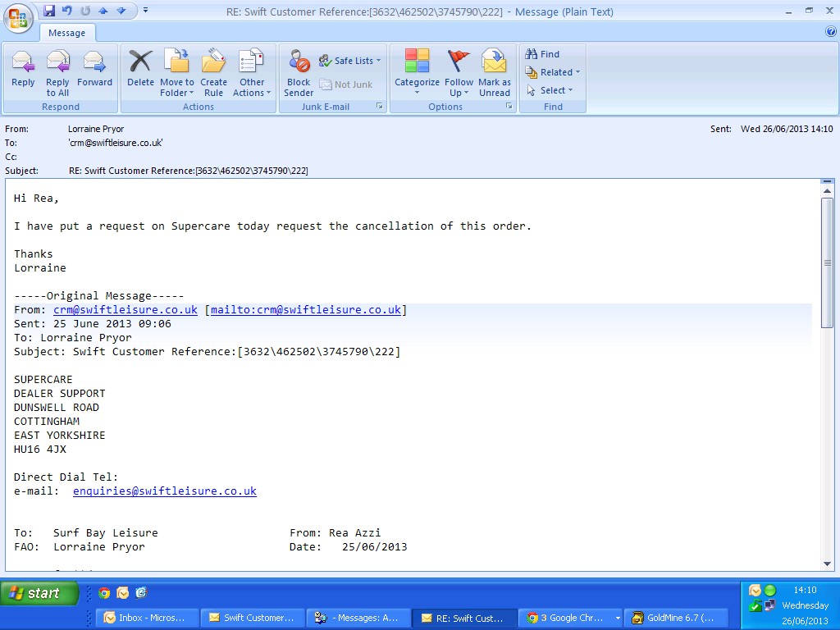Launch Chrome from Quick Launch
Image resolution: width=840 pixels, height=630 pixels.
pos(104,592)
